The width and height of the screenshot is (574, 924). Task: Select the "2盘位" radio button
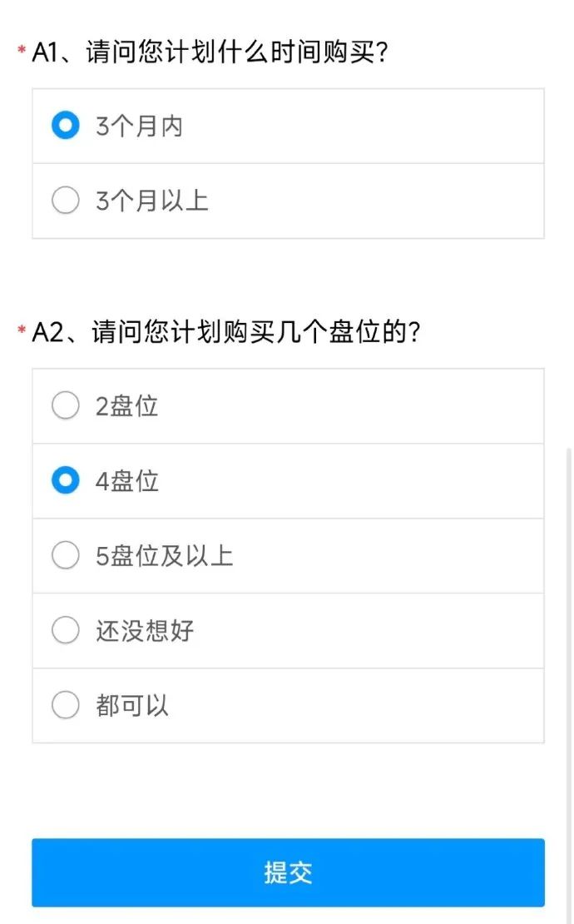coord(66,406)
